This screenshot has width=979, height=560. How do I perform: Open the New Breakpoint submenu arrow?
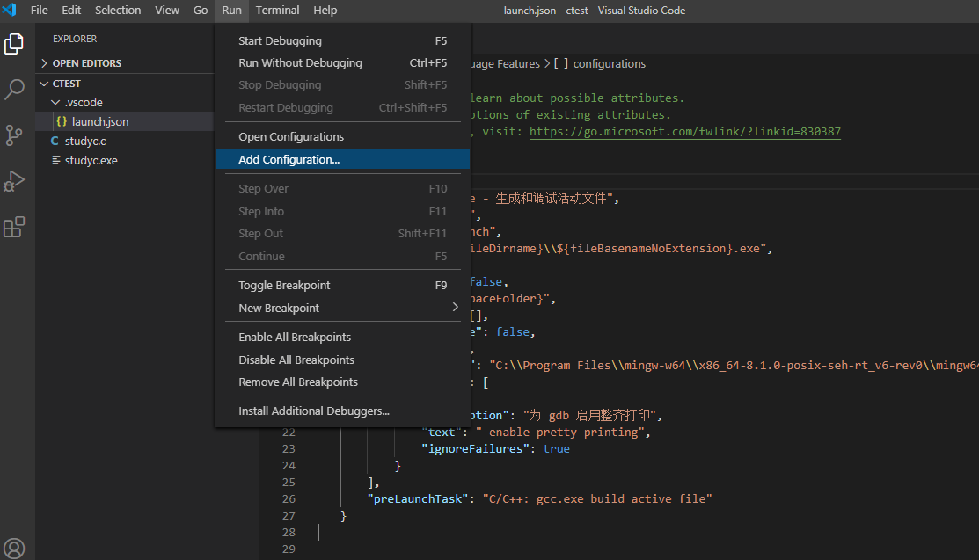[x=455, y=307]
